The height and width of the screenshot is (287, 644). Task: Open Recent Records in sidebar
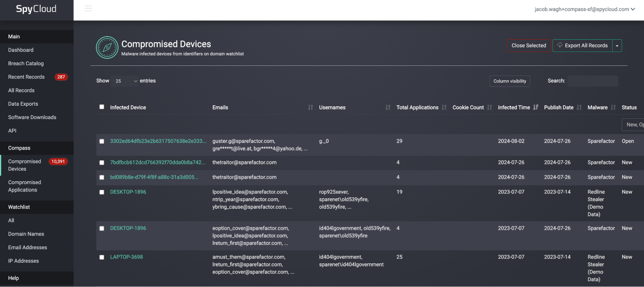coord(26,77)
